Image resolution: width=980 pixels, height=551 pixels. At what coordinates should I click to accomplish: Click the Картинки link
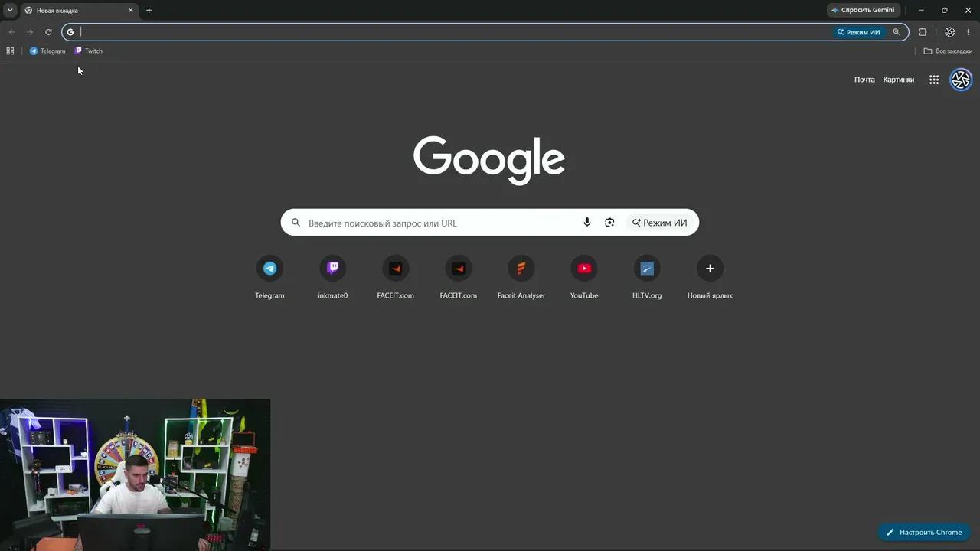(899, 80)
